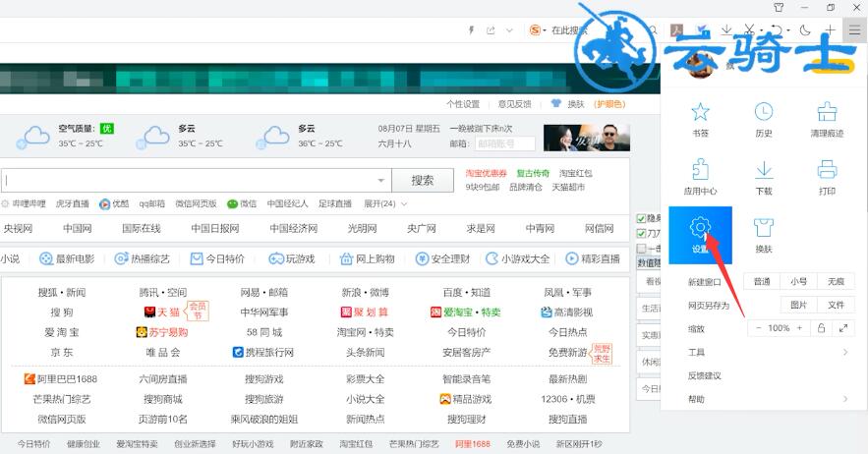Open dropdown arrow next to scissors icon
This screenshot has width=868, height=454.
pyautogui.click(x=761, y=30)
